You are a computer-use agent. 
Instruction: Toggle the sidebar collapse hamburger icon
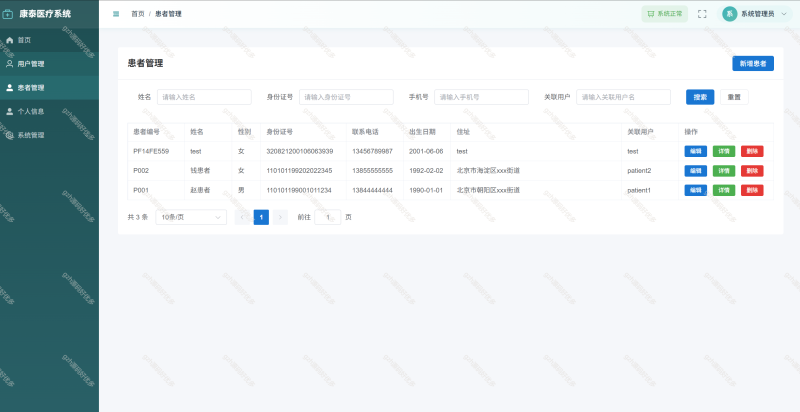[116, 14]
